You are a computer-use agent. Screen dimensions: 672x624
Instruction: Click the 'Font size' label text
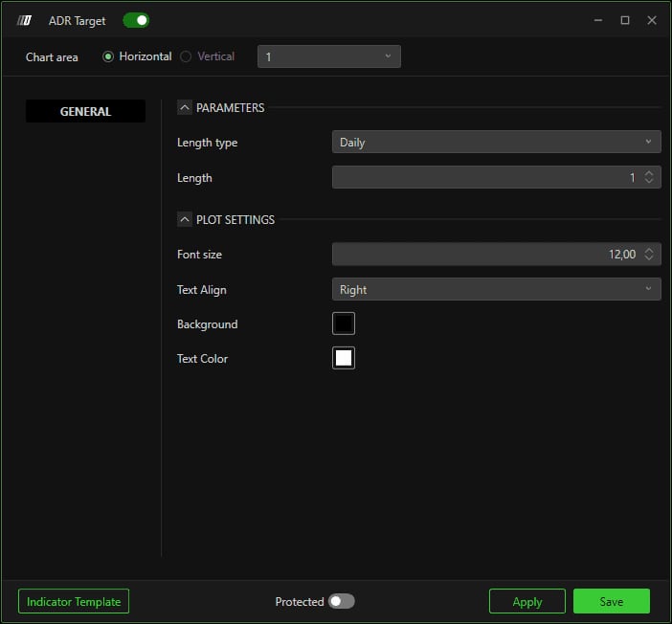200,255
